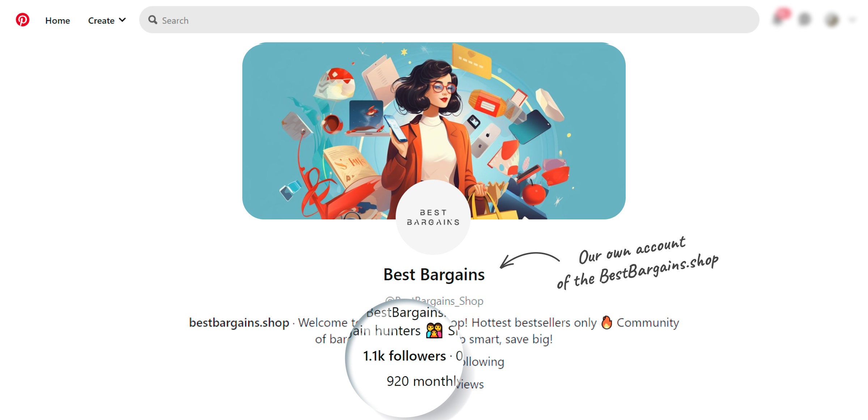Click the fire emoji in the bio
868x420 pixels.
[607, 322]
